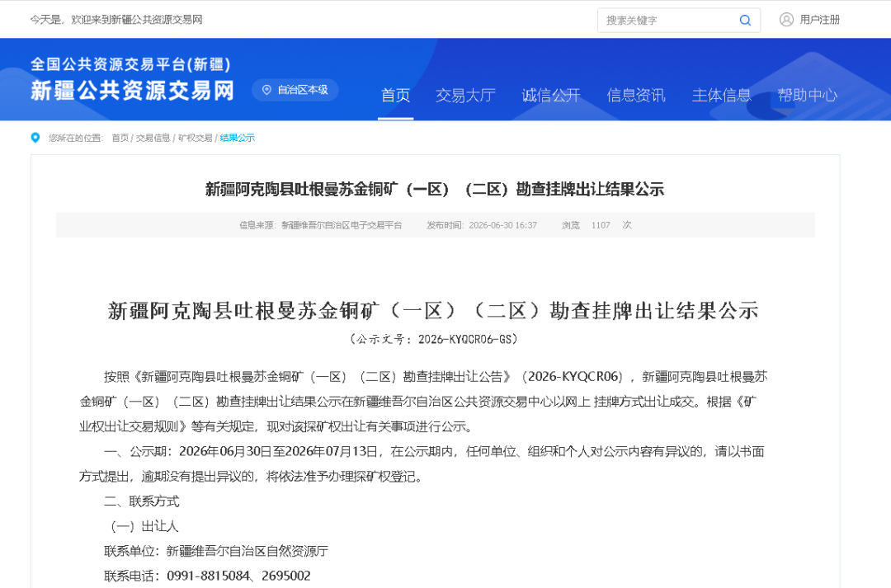The width and height of the screenshot is (891, 588).
Task: Click the breadcrumb location pin icon
Action: pos(35,138)
